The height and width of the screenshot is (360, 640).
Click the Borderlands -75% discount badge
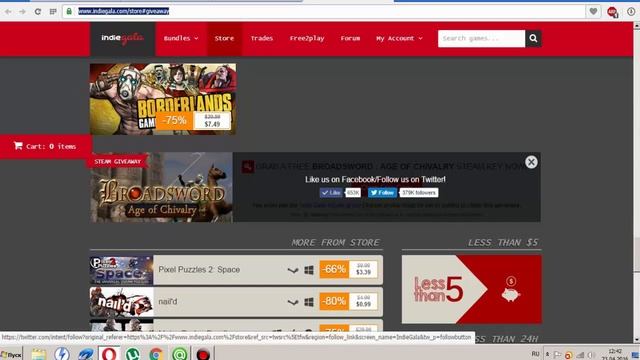(174, 120)
